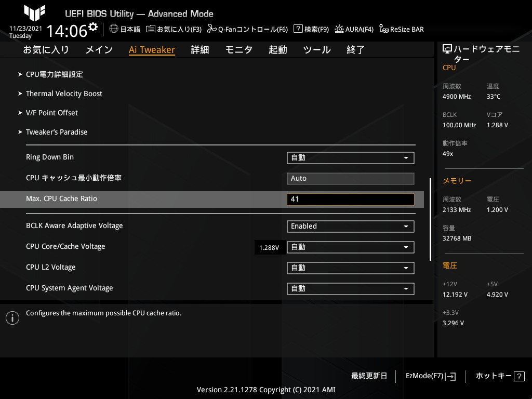Switch to 詳細 tab
The width and height of the screenshot is (532, 399).
(x=200, y=50)
